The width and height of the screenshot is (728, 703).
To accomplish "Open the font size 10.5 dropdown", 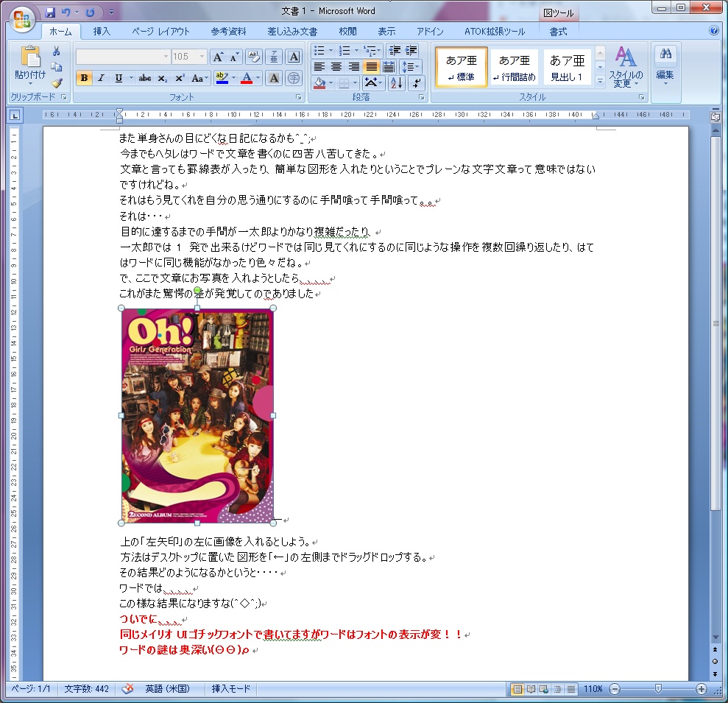I will pyautogui.click(x=202, y=57).
